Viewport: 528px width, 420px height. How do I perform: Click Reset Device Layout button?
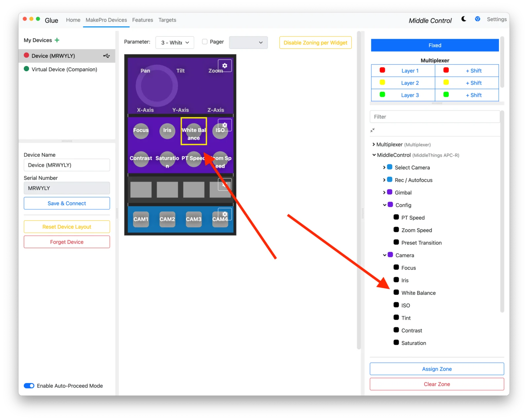pos(67,227)
